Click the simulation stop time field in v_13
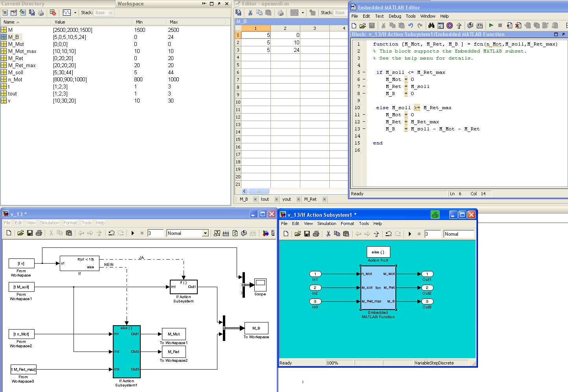 [x=155, y=233]
